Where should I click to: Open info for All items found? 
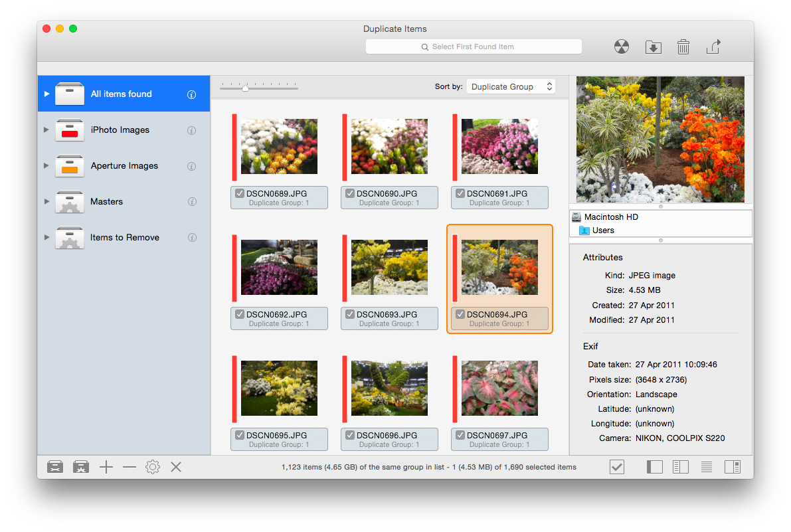point(192,94)
